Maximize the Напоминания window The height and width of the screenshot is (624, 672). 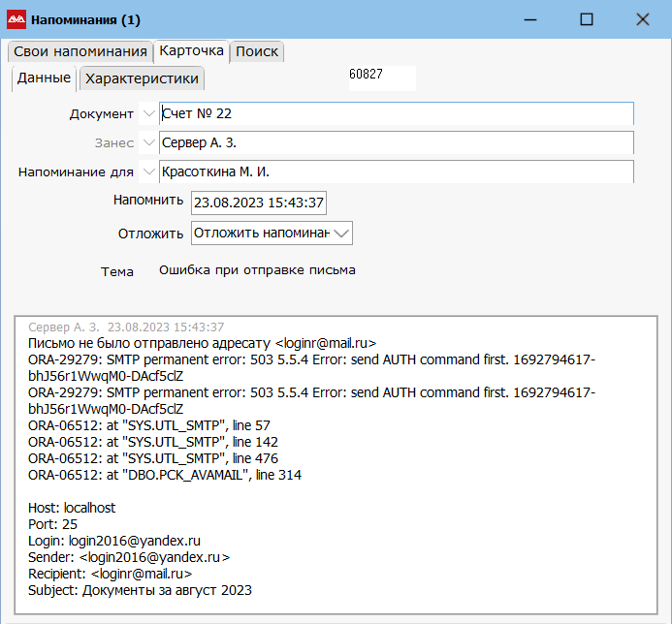586,19
